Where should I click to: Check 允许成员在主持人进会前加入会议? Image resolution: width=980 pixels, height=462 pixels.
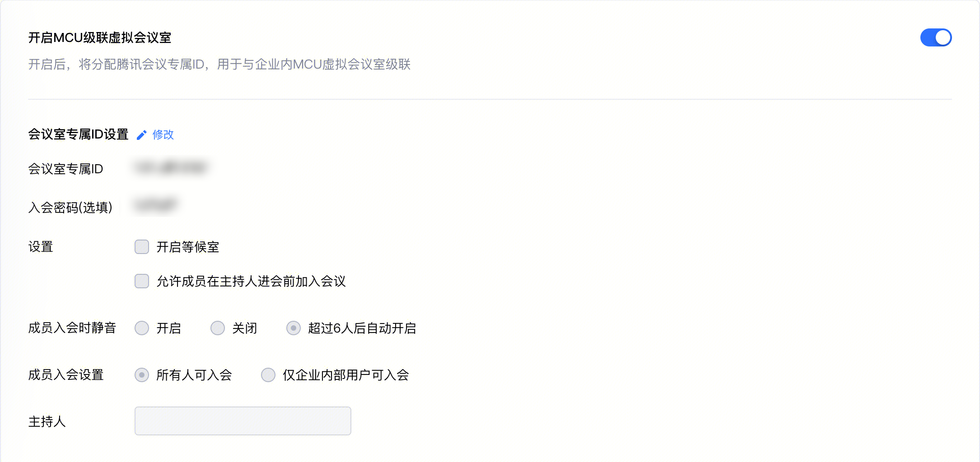142,281
